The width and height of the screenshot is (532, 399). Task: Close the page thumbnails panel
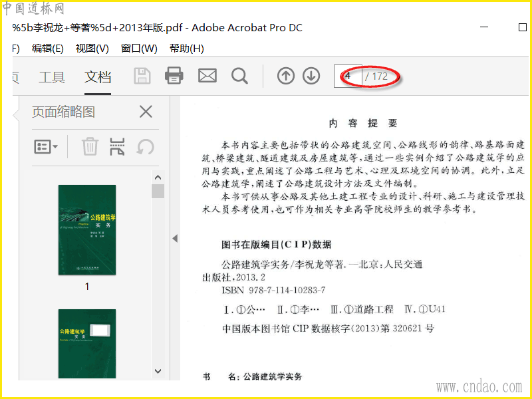tap(146, 112)
